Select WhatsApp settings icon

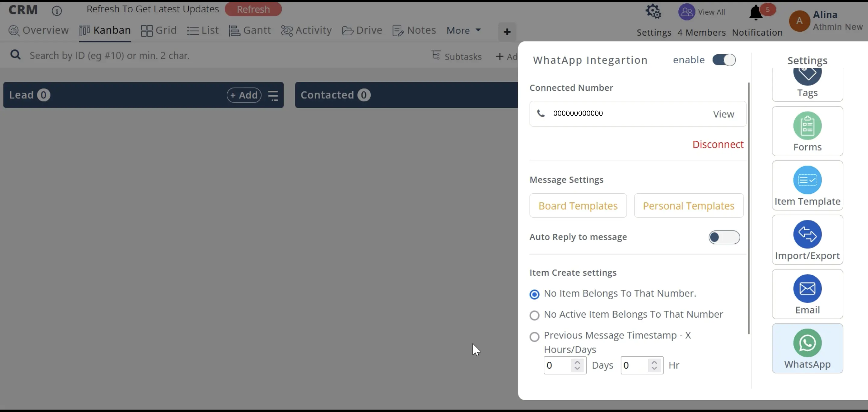point(807,343)
